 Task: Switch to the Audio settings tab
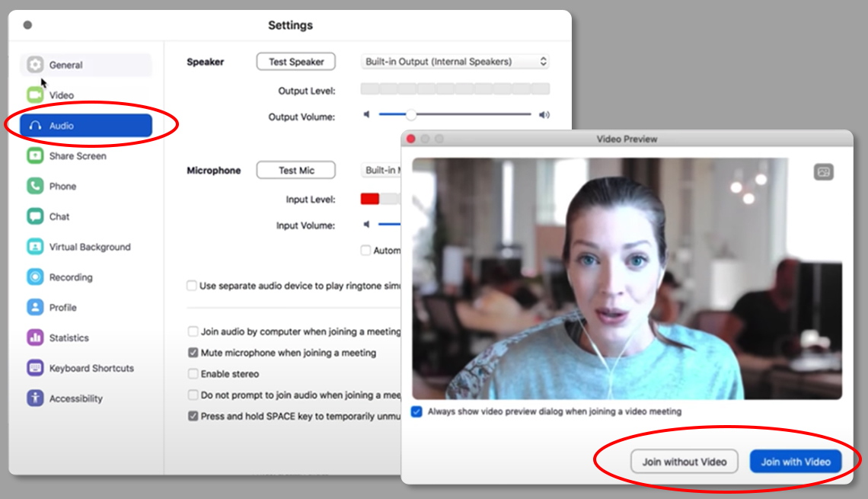[86, 126]
